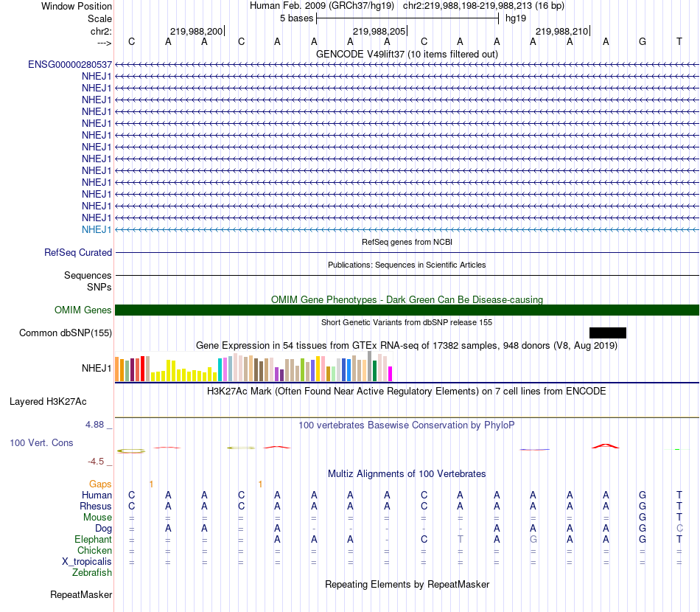Click the C in the Elephant alignment row
This screenshot has width=700, height=612.
424,539
